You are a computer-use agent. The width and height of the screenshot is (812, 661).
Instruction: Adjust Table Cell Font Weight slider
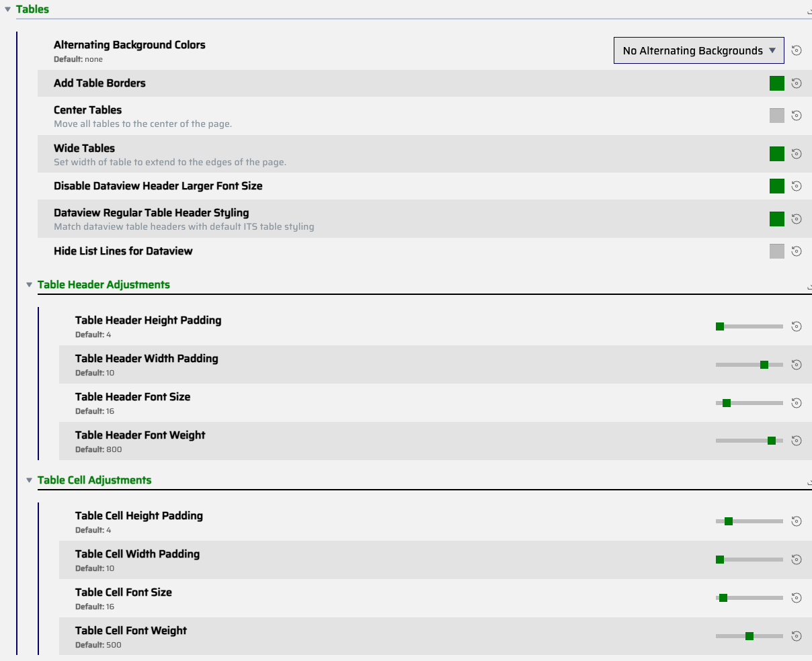749,636
